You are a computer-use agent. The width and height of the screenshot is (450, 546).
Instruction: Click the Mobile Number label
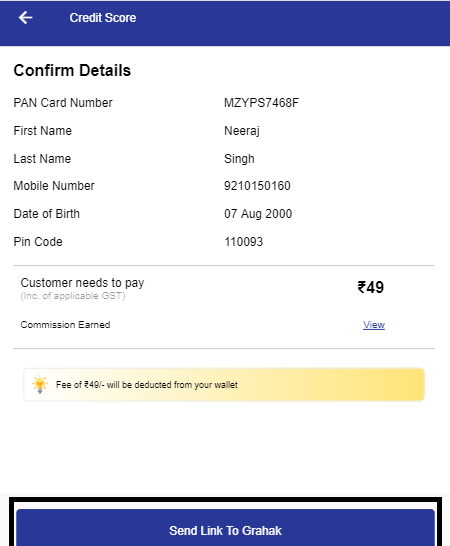click(54, 186)
